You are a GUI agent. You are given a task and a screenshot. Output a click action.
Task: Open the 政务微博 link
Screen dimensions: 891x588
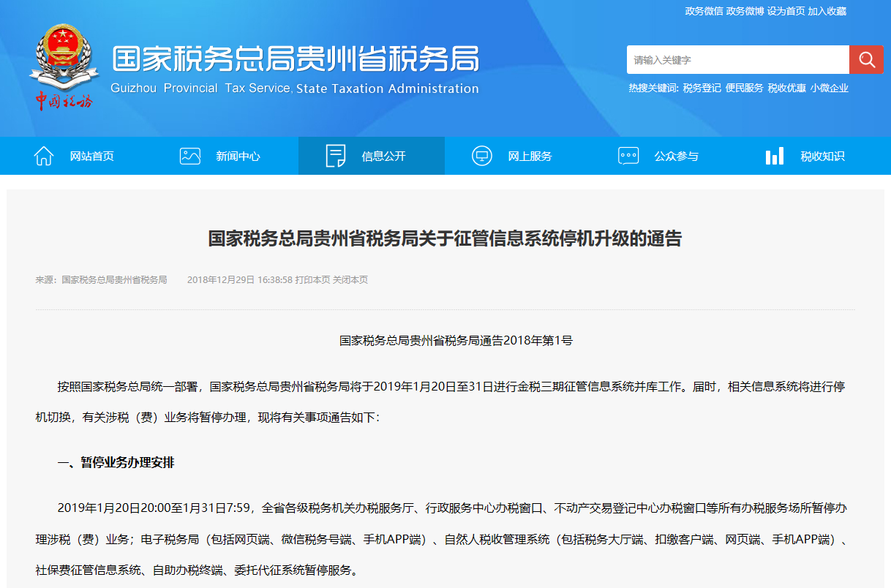(745, 11)
